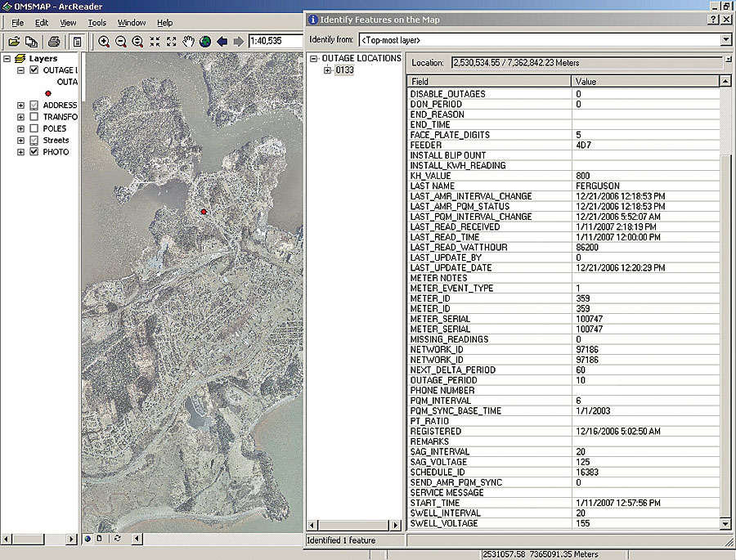Click the Open map folder icon
Viewport: 736px width, 560px height.
tap(14, 41)
